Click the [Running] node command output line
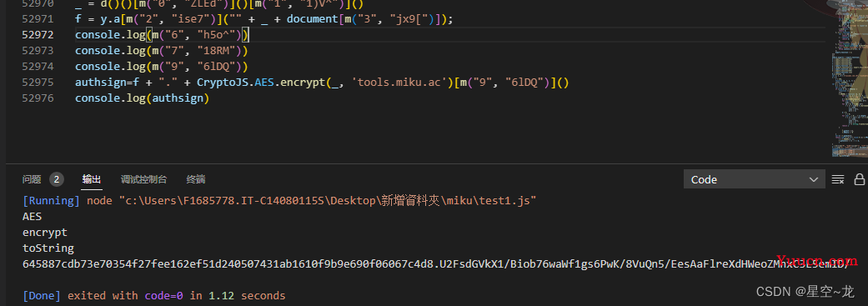 point(279,200)
